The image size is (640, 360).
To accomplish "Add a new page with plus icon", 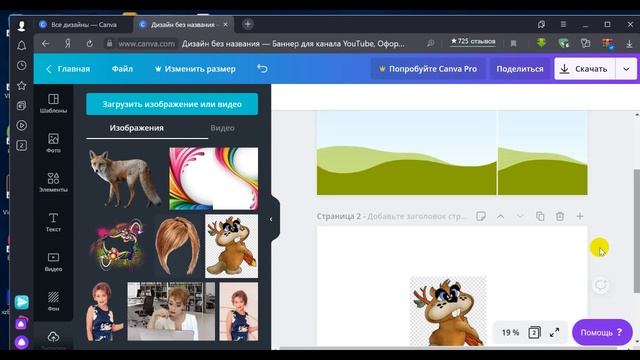I will tap(580, 216).
